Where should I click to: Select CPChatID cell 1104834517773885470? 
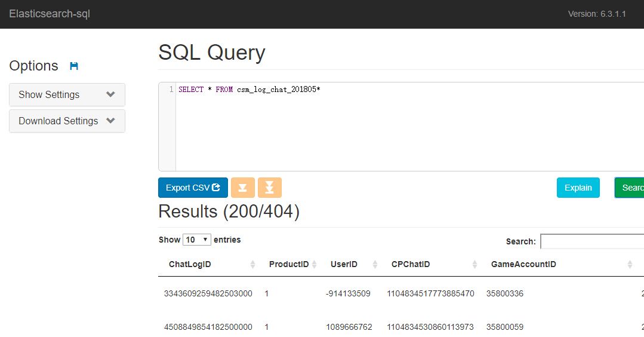[430, 293]
